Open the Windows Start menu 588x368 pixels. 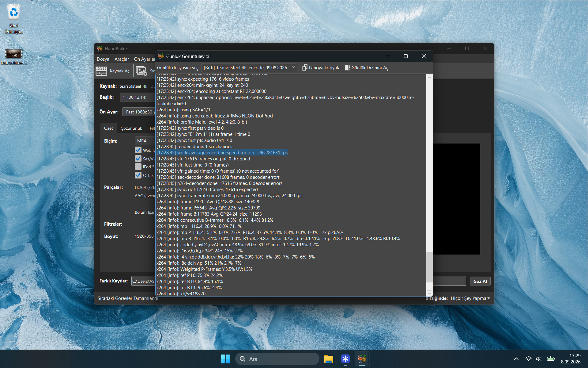click(225, 359)
